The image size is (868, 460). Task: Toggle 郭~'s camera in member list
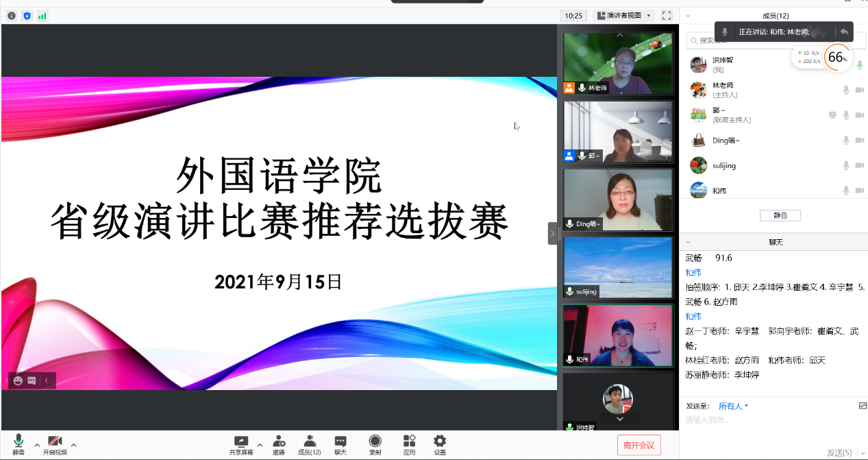tap(859, 115)
